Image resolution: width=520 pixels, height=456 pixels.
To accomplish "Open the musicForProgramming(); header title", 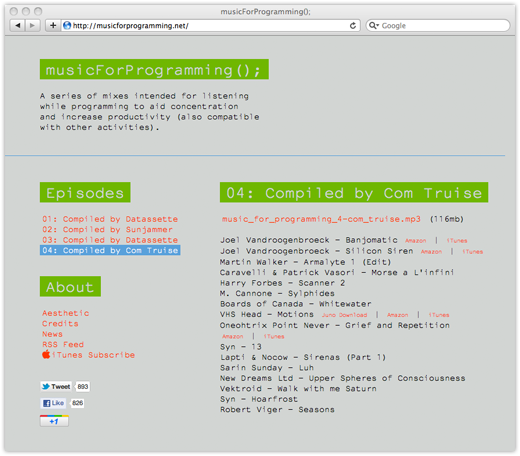I will (x=154, y=69).
